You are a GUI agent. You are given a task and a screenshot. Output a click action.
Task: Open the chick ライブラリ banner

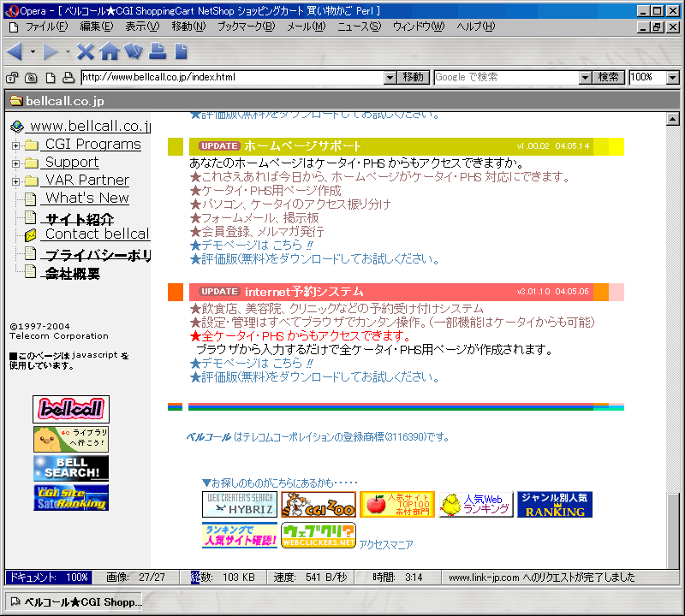point(71,439)
